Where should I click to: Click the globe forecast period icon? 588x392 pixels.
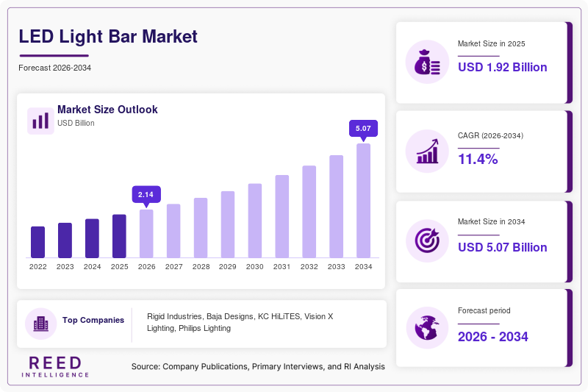(x=427, y=328)
